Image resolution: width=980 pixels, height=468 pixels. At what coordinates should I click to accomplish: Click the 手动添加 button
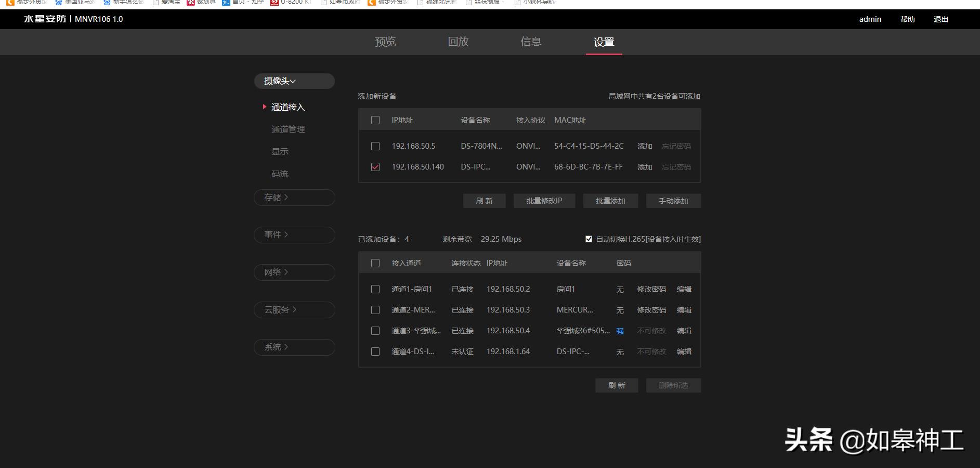coord(673,201)
